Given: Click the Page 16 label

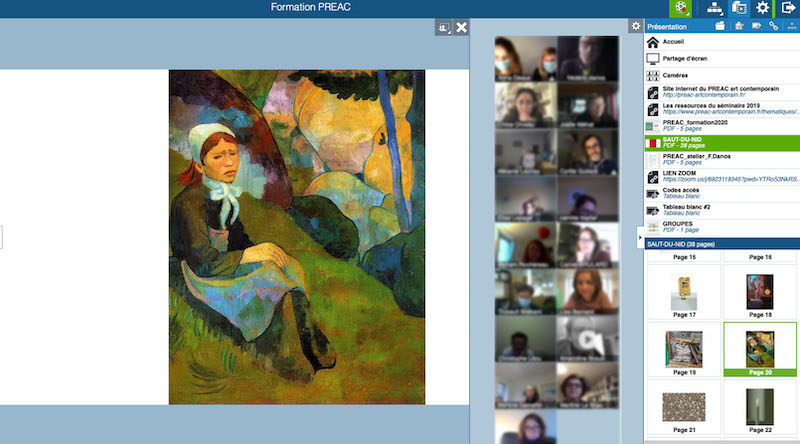Looking at the screenshot, I should pos(760,257).
